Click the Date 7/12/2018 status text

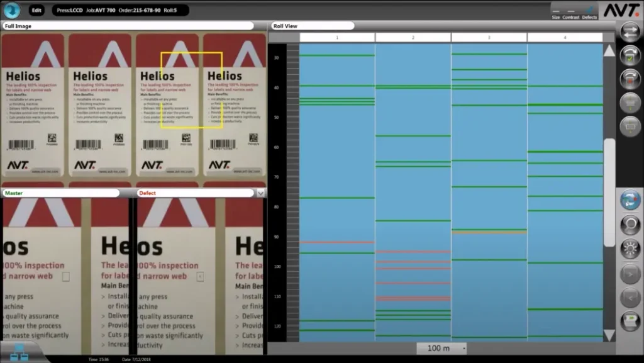136,359
